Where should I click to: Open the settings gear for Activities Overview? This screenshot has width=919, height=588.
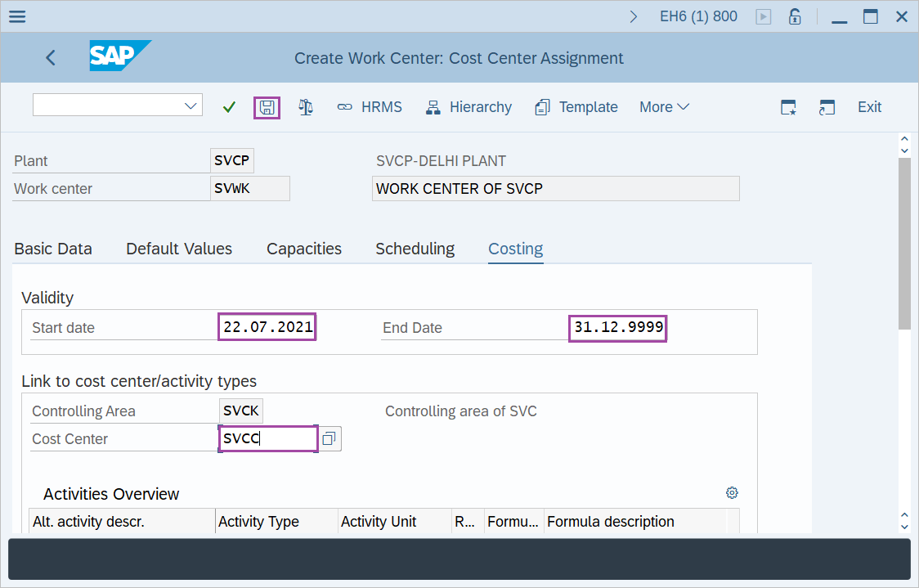732,492
